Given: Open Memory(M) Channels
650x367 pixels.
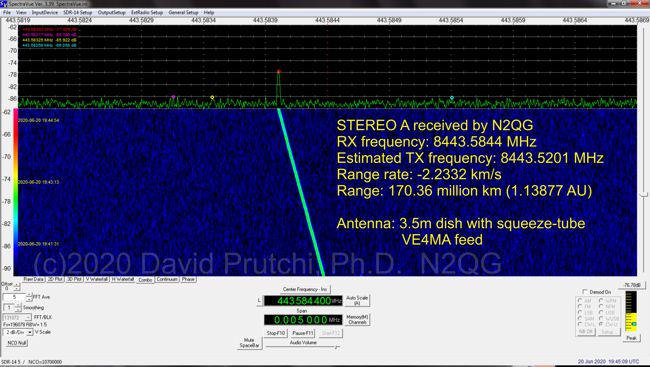Looking at the screenshot, I should (x=357, y=320).
